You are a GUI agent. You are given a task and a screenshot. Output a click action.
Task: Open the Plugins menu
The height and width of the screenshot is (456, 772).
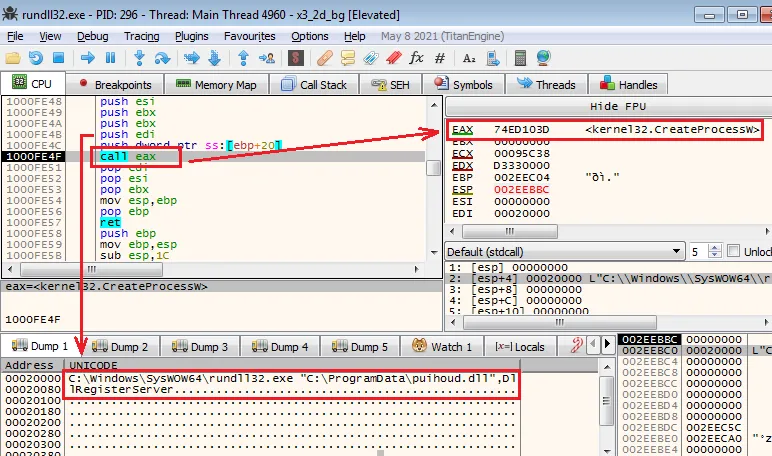[191, 36]
